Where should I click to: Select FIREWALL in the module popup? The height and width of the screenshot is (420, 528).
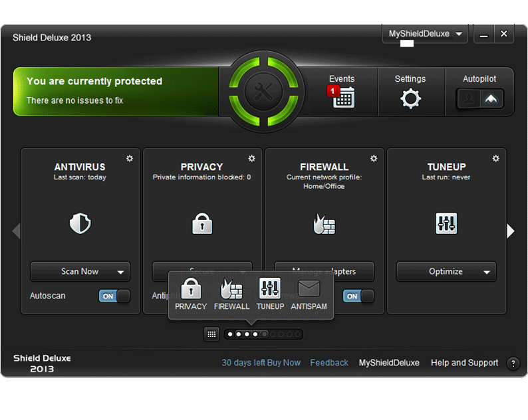tap(231, 294)
